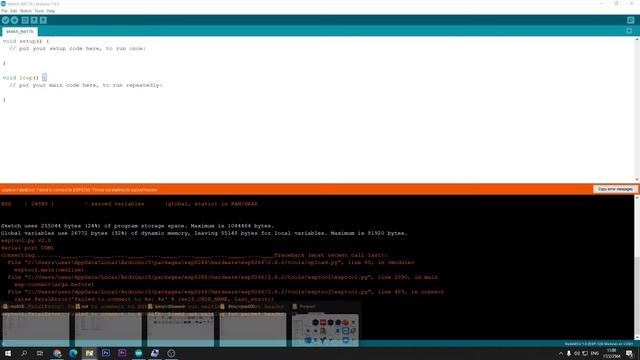Click the microphone tray icon
Viewport: 640px width, 360px height.
[x=569, y=353]
